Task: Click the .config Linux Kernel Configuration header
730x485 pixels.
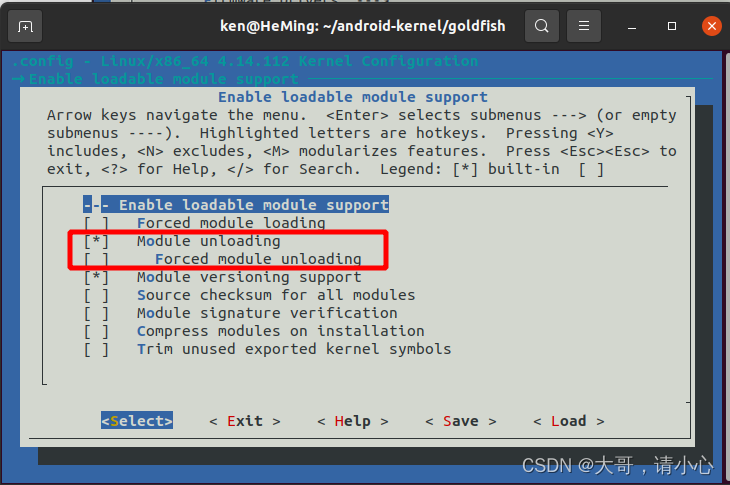Action: click(x=244, y=61)
